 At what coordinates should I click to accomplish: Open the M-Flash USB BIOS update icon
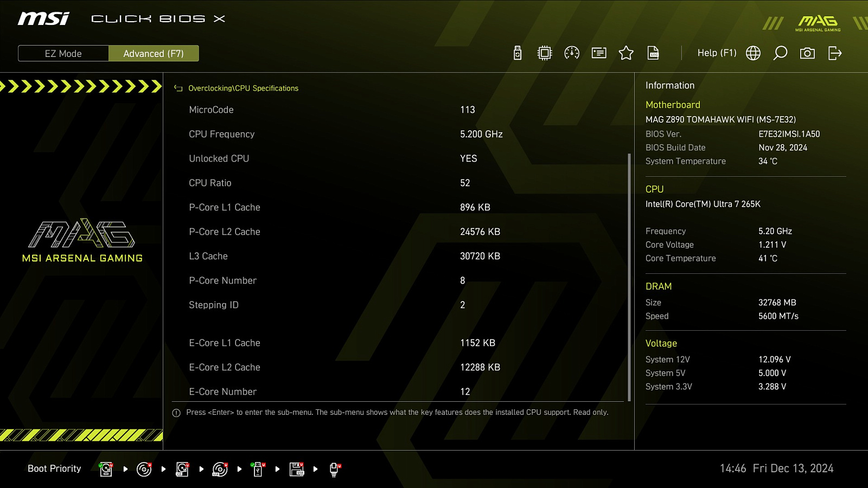point(518,53)
